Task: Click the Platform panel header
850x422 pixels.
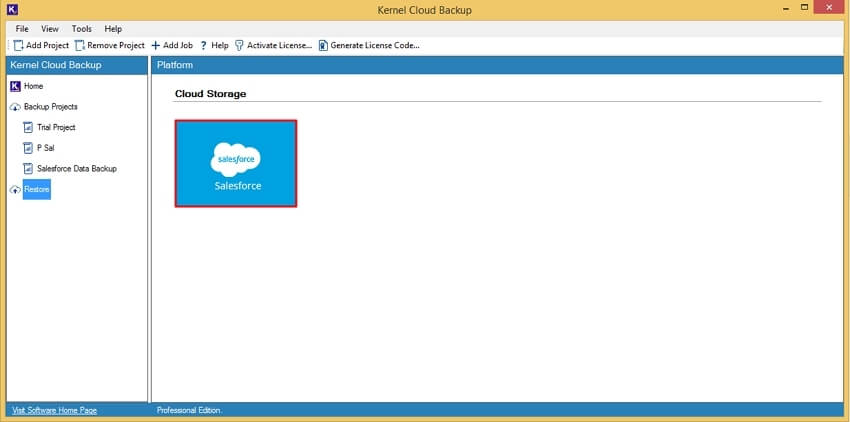Action: pyautogui.click(x=175, y=65)
